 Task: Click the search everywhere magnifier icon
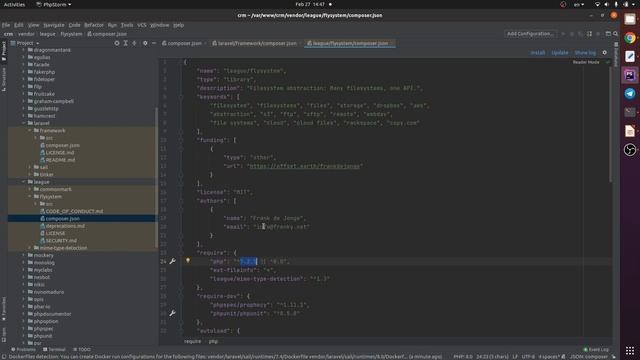[x=616, y=34]
